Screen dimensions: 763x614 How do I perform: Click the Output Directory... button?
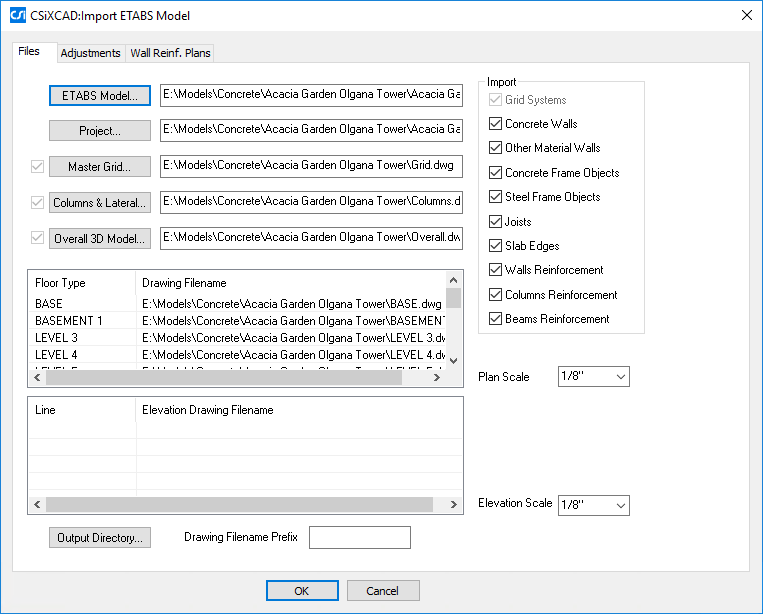coord(99,538)
